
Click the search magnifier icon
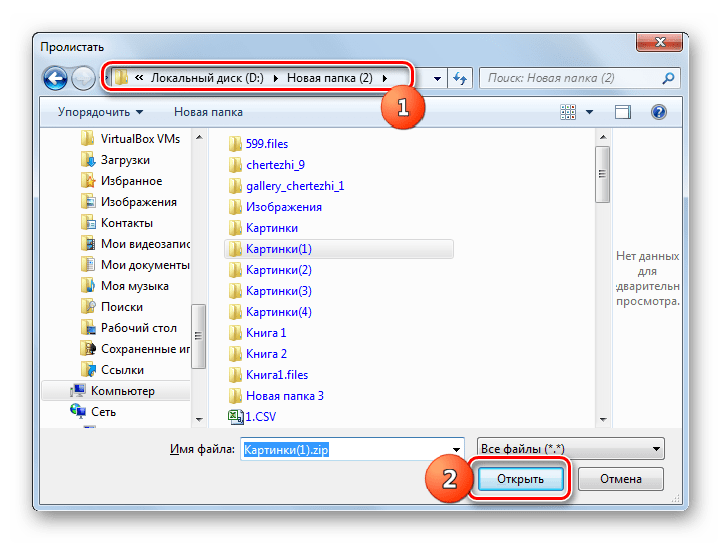click(668, 78)
